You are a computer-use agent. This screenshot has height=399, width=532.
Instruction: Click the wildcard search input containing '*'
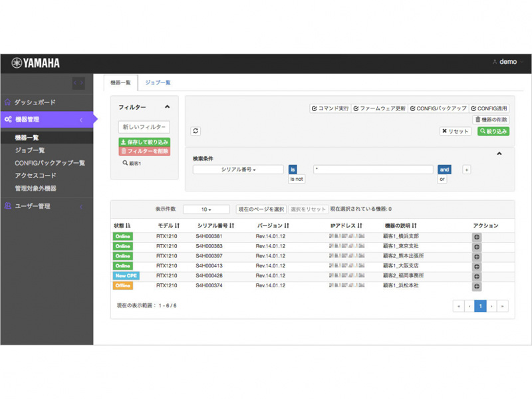point(372,169)
